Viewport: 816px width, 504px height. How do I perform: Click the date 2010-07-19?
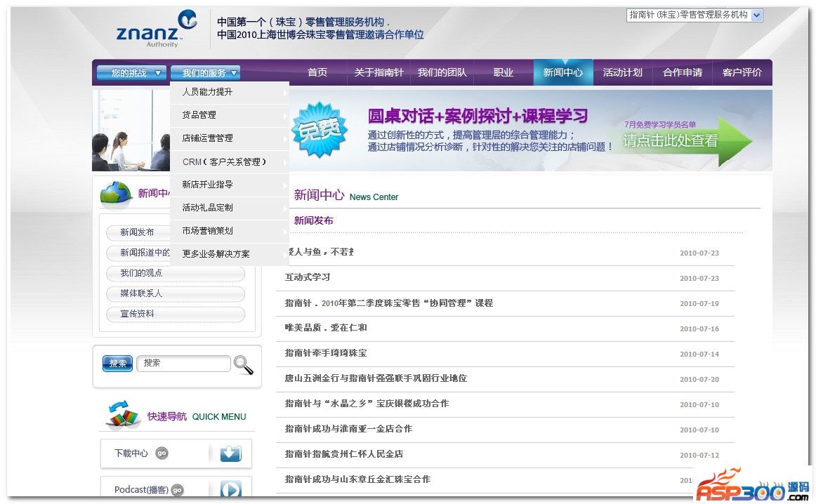[x=699, y=304]
